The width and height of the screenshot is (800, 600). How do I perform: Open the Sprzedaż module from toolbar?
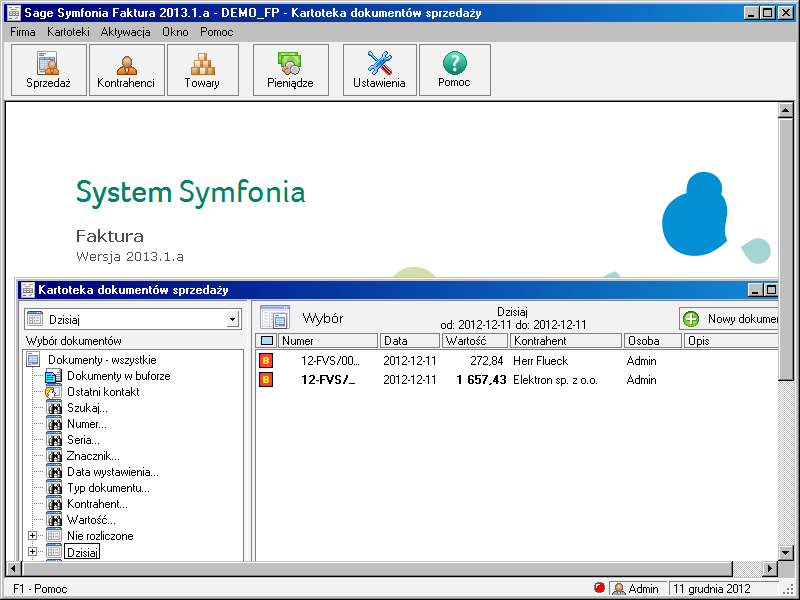[x=48, y=70]
